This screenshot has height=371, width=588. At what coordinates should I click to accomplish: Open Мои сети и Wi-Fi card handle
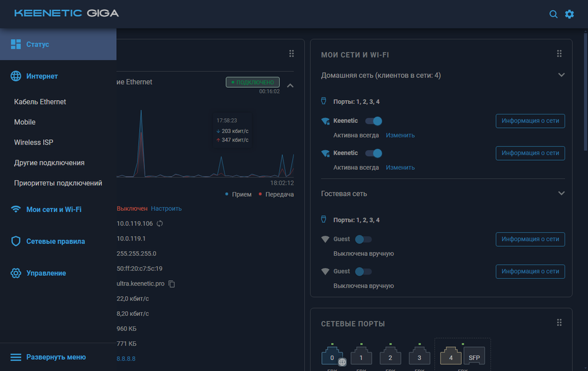pos(559,54)
